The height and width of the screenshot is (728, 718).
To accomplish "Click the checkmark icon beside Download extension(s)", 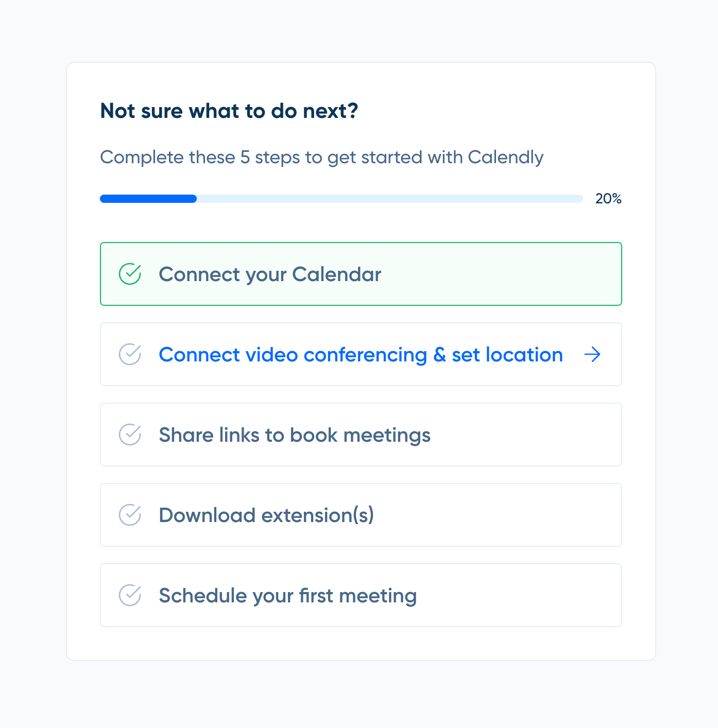I will 130,515.
